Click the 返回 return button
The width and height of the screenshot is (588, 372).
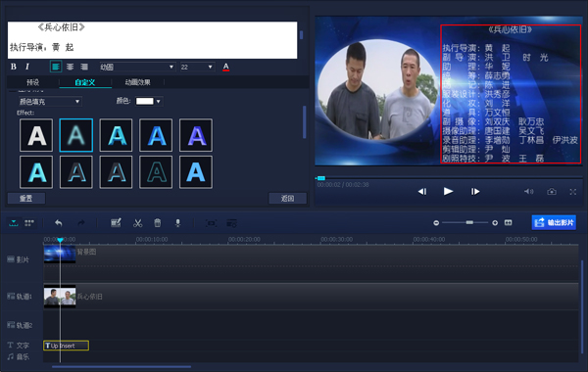pos(287,198)
